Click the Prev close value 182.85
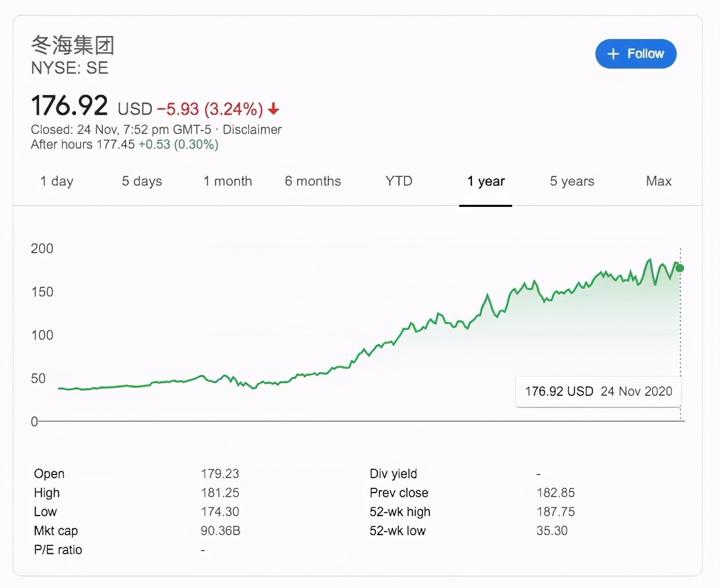The height and width of the screenshot is (588, 720). point(555,493)
